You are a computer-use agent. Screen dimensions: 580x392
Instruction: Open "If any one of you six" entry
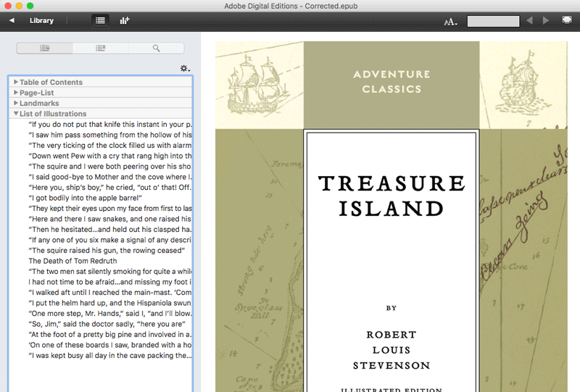[x=110, y=240]
